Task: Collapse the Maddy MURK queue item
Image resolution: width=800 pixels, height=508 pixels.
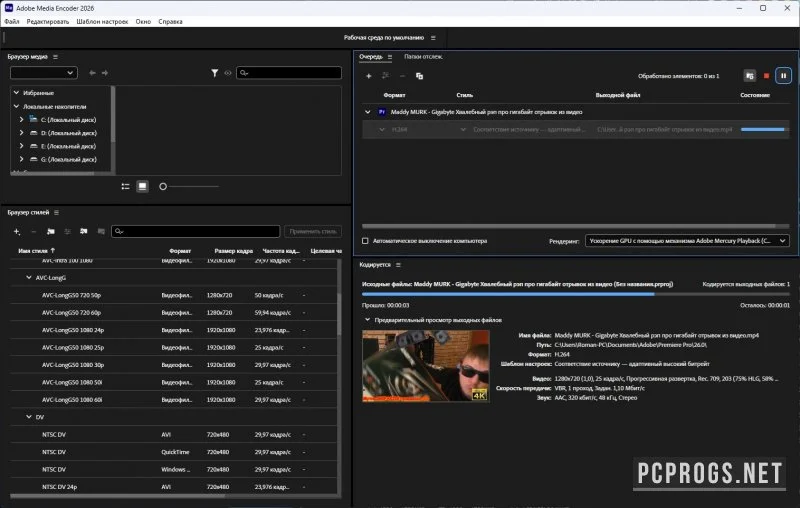Action: (367, 112)
